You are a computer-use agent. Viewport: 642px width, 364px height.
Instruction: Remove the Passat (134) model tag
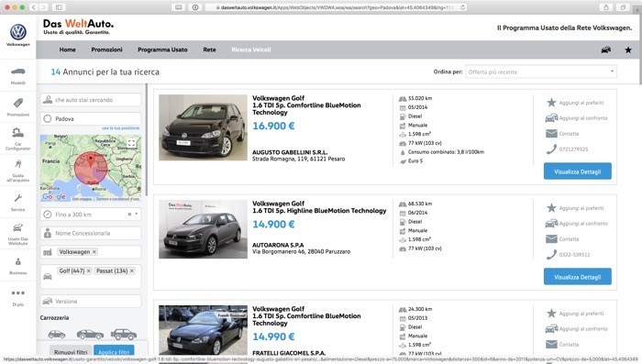click(132, 270)
